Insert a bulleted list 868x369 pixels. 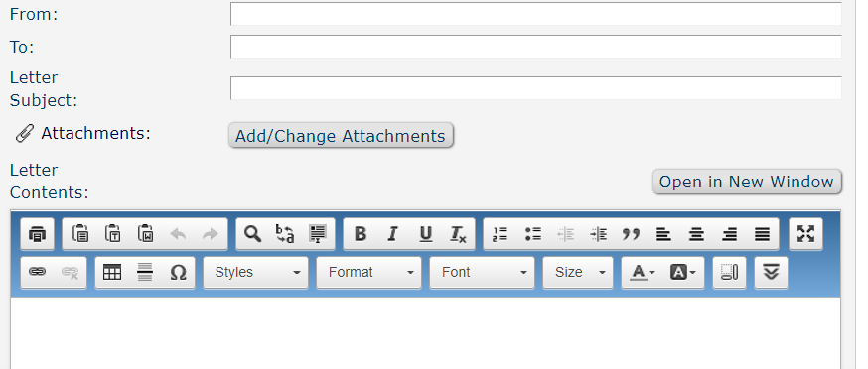pos(532,234)
